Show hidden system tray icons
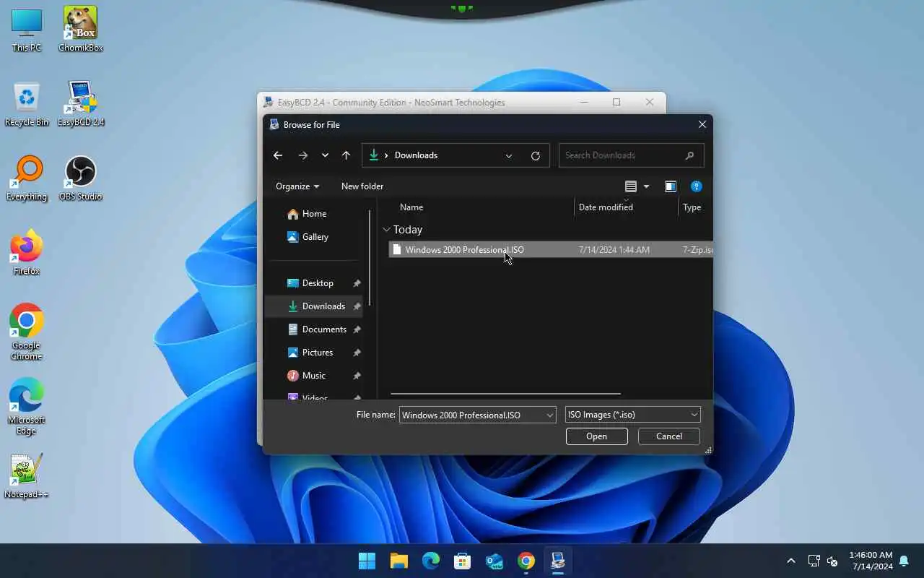Image resolution: width=924 pixels, height=578 pixels. (791, 561)
